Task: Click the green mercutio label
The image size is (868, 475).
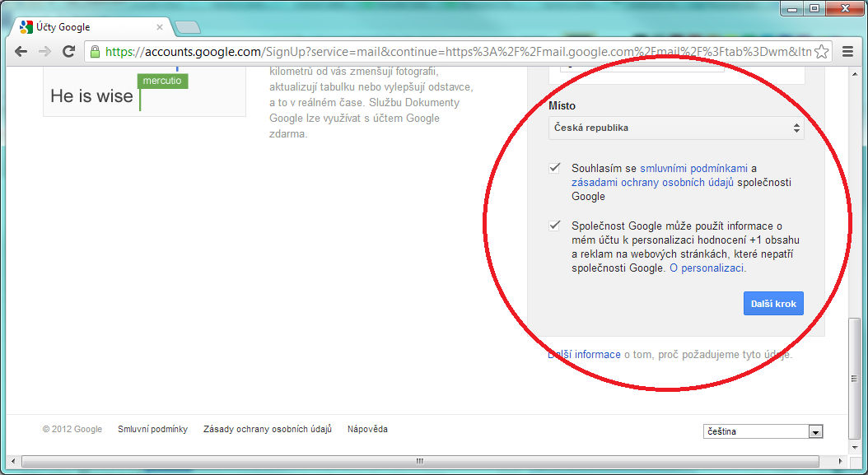Action: tap(162, 81)
